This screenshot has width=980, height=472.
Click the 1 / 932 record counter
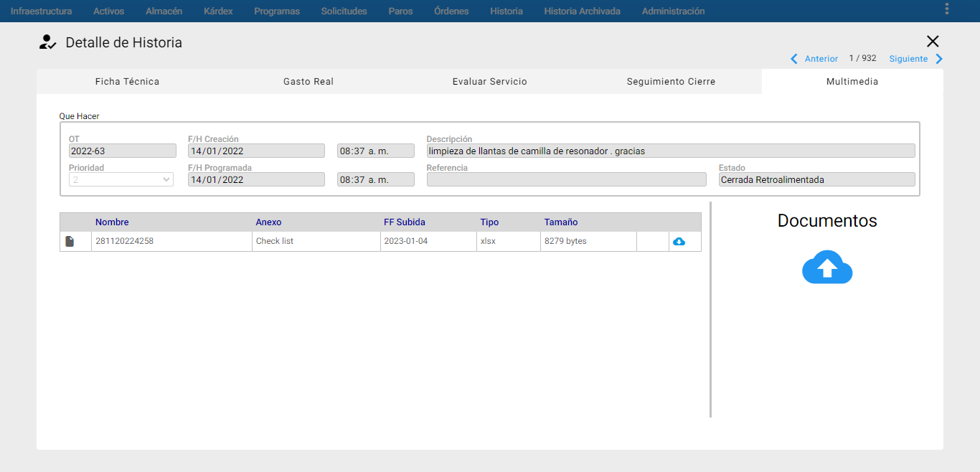click(862, 58)
